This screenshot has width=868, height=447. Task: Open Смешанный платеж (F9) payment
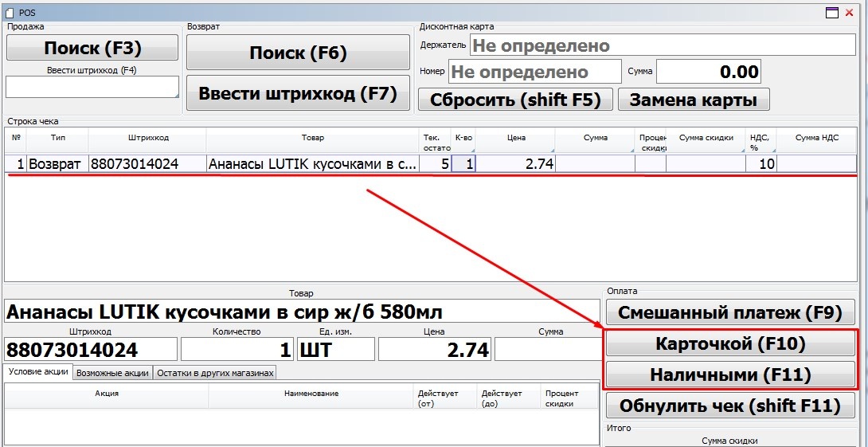[730, 312]
